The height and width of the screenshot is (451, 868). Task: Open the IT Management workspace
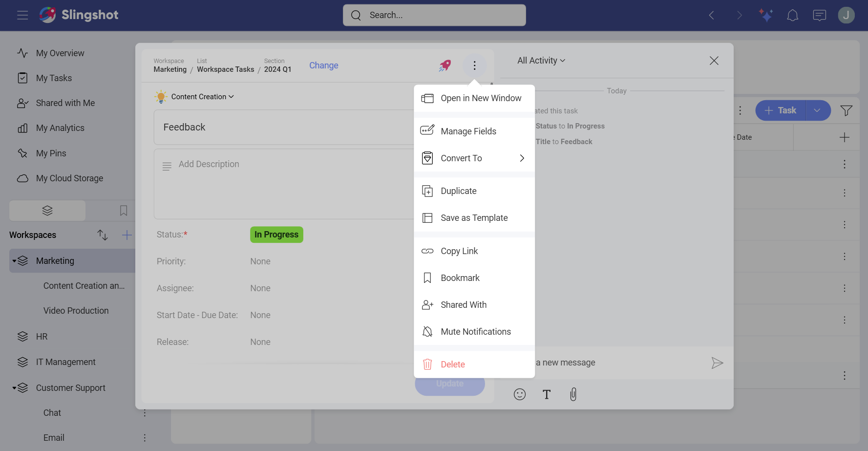coord(65,362)
